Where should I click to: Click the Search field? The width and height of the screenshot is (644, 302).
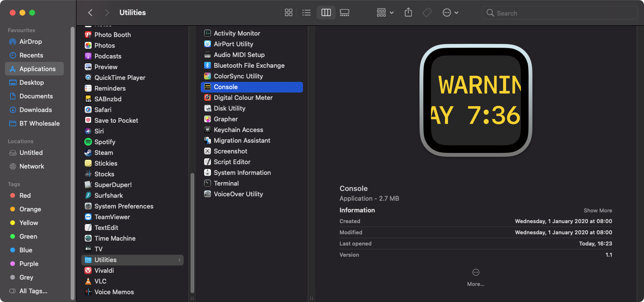[560, 13]
